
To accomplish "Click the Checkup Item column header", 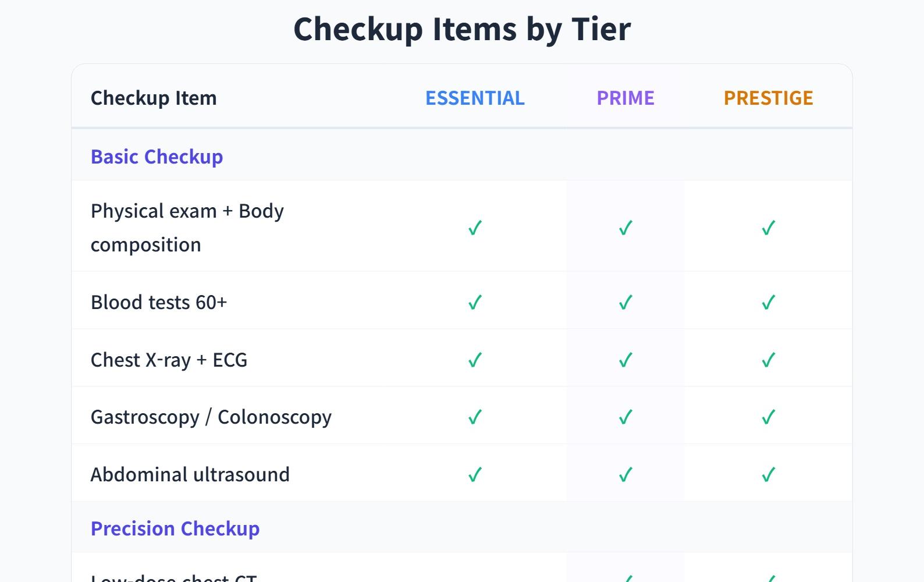I will [x=154, y=98].
